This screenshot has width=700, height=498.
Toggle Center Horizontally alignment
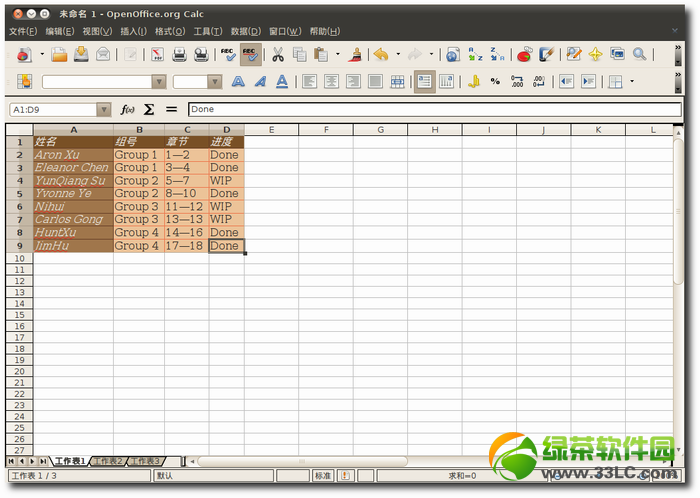point(331,82)
